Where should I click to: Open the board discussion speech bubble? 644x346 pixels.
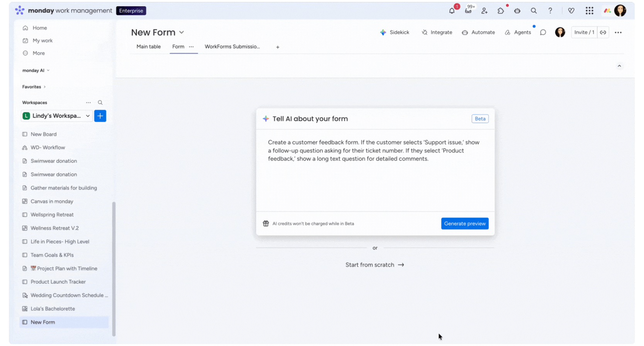(x=543, y=32)
